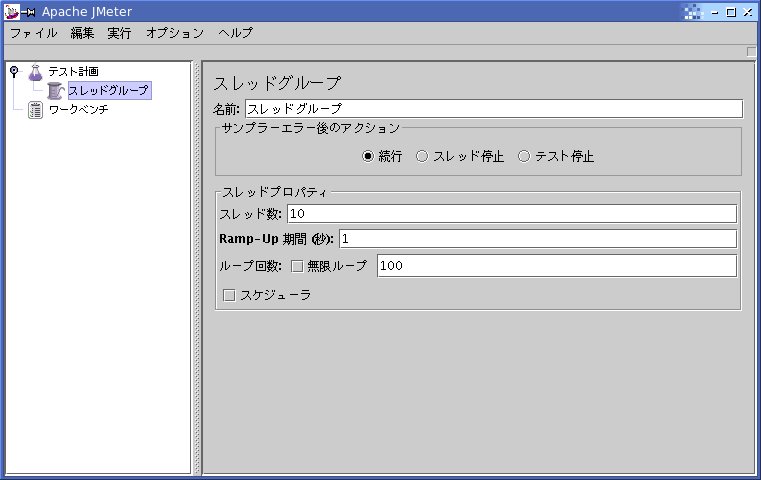Select ワークベンチ in the tree
Viewport: 761px width, 480px height.
click(x=78, y=110)
